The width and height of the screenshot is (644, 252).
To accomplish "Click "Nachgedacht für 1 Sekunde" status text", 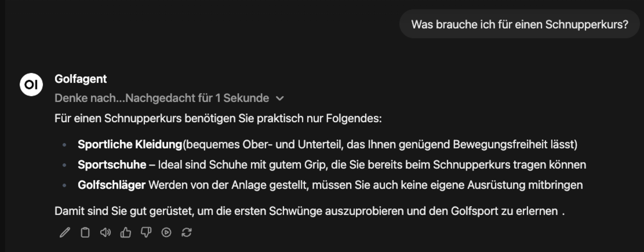I will point(197,98).
